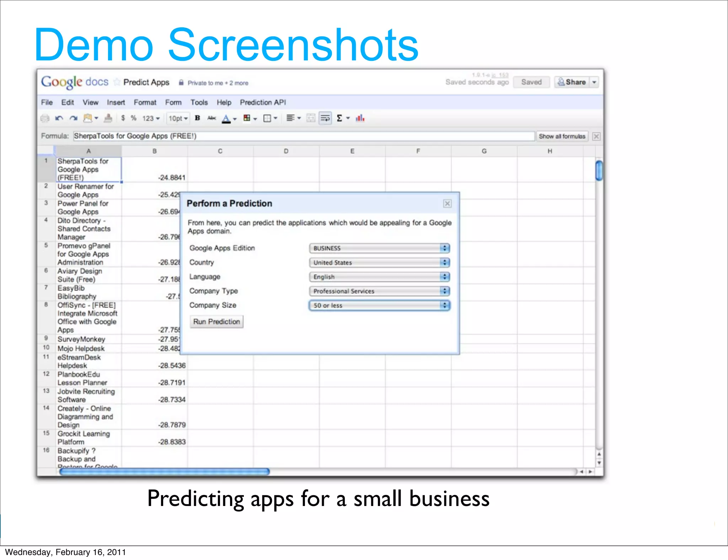Click vertical scrollbar down arrow

(599, 463)
